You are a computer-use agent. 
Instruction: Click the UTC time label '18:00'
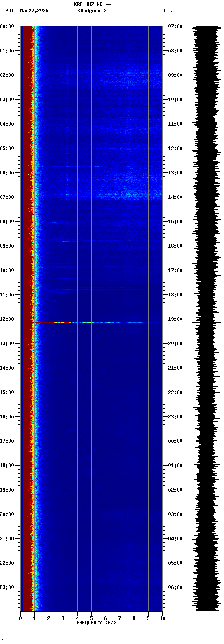pyautogui.click(x=175, y=295)
